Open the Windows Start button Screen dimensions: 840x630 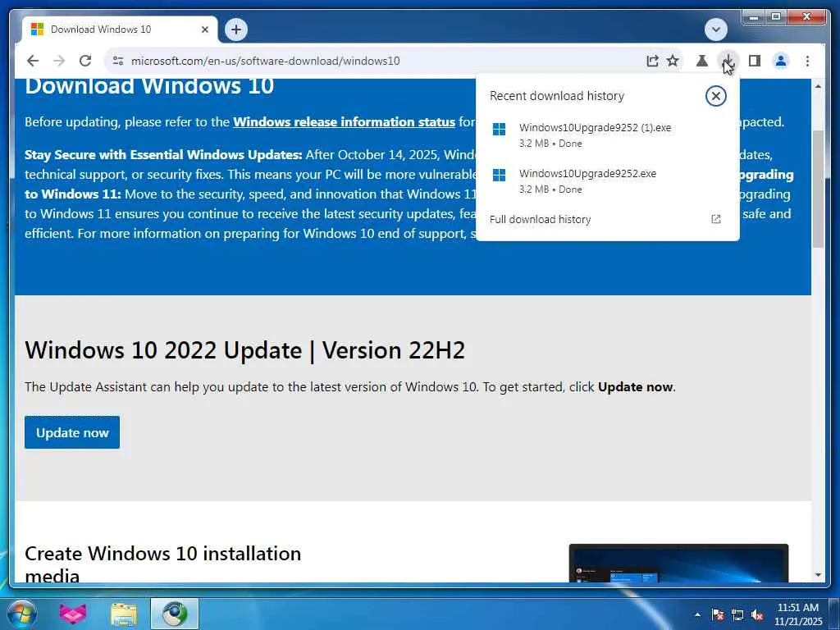pos(22,614)
